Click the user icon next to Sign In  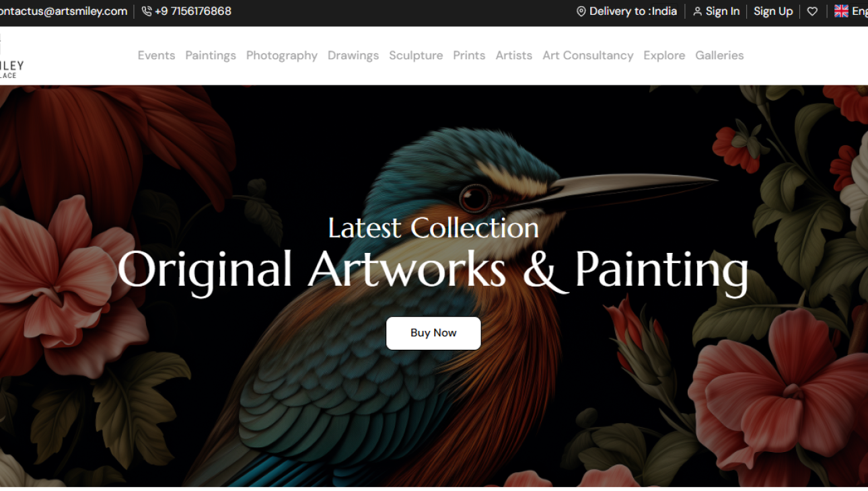[698, 11]
